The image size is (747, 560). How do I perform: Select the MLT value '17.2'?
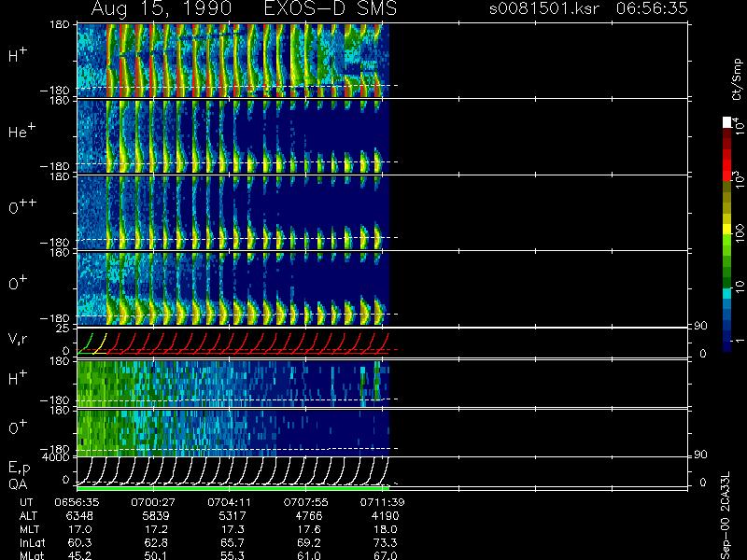pos(156,529)
